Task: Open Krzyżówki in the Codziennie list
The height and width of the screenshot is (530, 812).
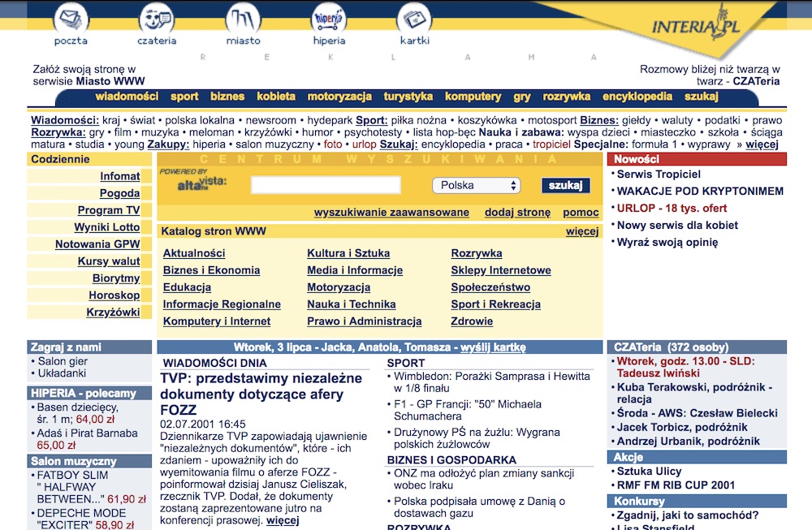Action: click(113, 312)
